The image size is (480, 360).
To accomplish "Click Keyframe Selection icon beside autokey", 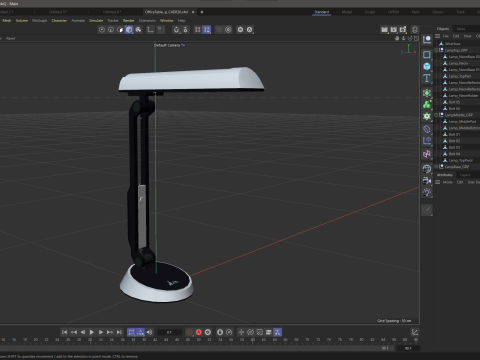I will point(208,332).
